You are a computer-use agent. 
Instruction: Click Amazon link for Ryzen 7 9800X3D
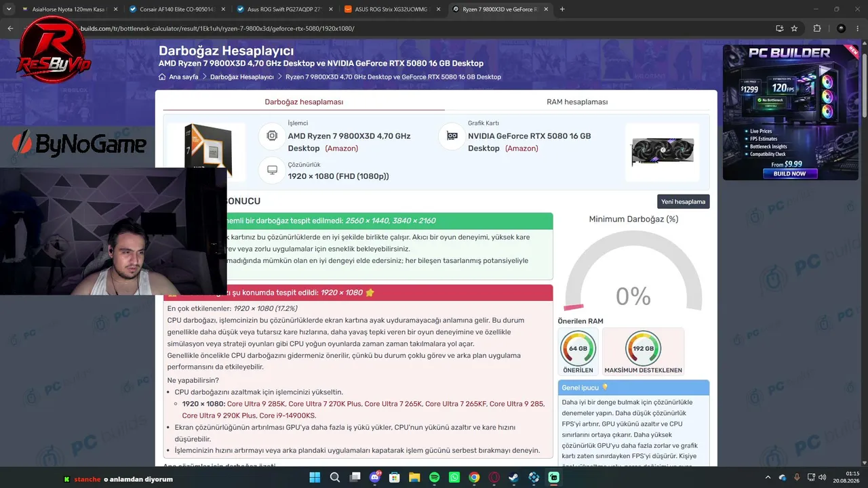click(342, 148)
